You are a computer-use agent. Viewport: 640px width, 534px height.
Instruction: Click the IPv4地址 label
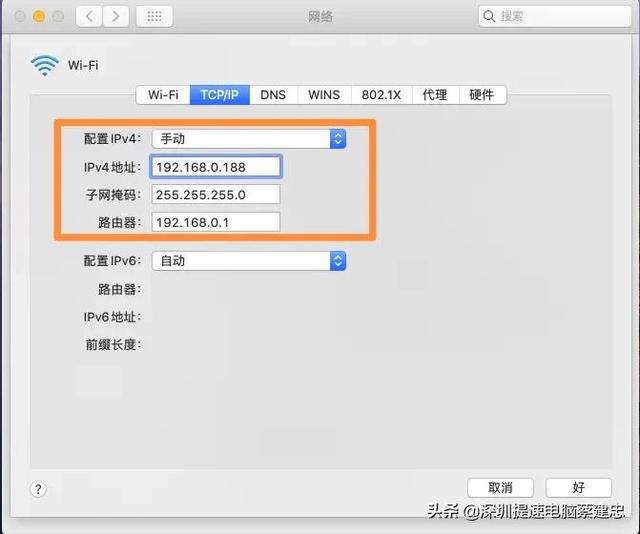(x=112, y=167)
